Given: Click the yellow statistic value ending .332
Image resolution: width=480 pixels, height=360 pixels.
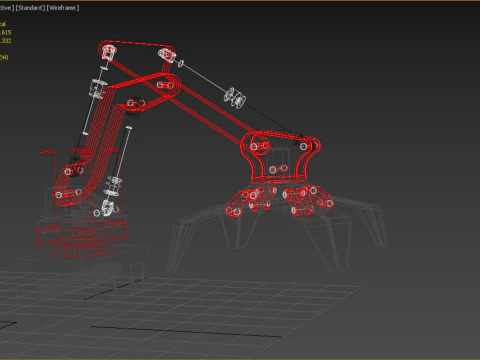Looking at the screenshot, I should pos(5,41).
